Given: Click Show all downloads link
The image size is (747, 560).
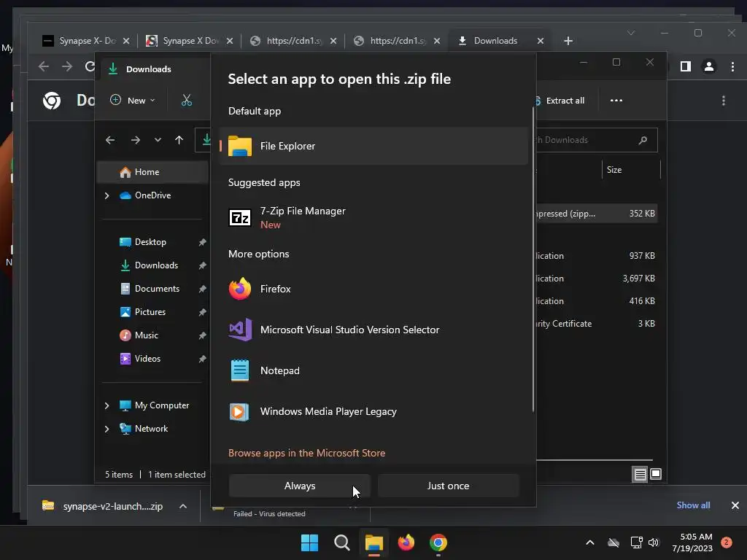Looking at the screenshot, I should 693,505.
